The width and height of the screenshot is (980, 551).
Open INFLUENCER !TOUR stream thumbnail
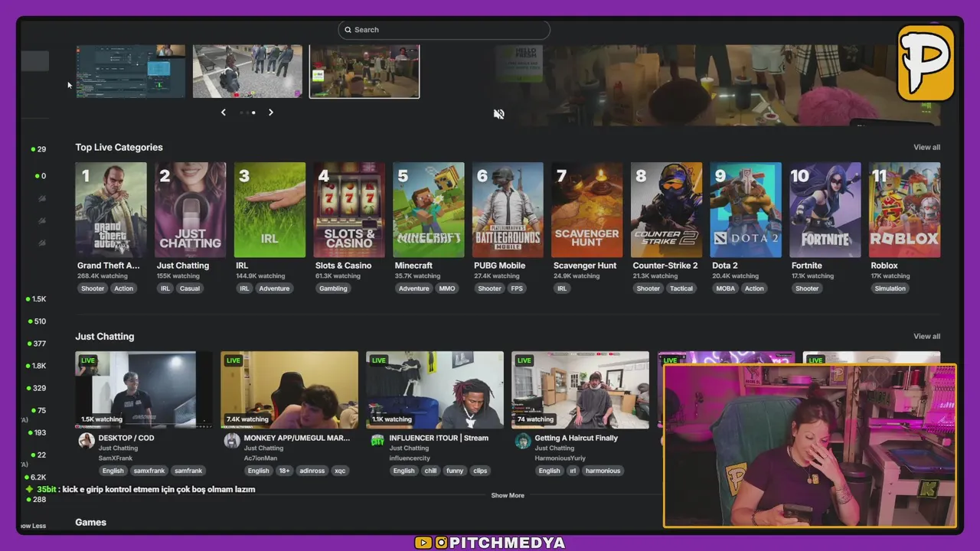pyautogui.click(x=435, y=390)
